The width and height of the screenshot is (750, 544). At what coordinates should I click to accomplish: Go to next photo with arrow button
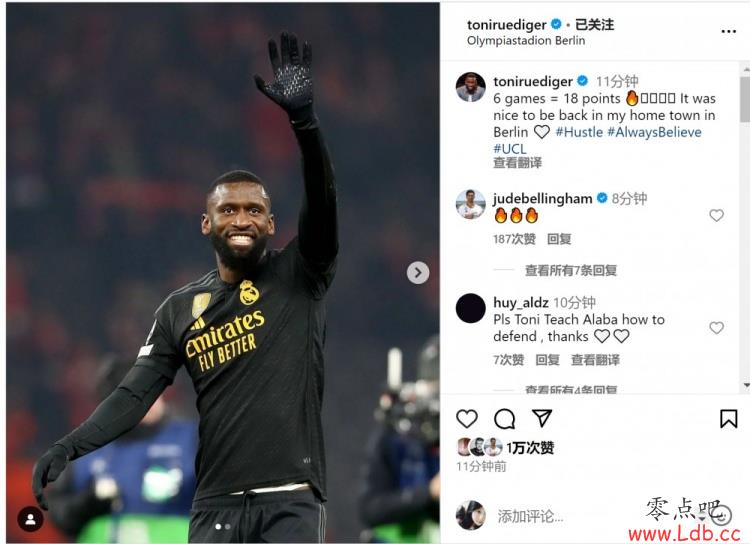point(418,273)
